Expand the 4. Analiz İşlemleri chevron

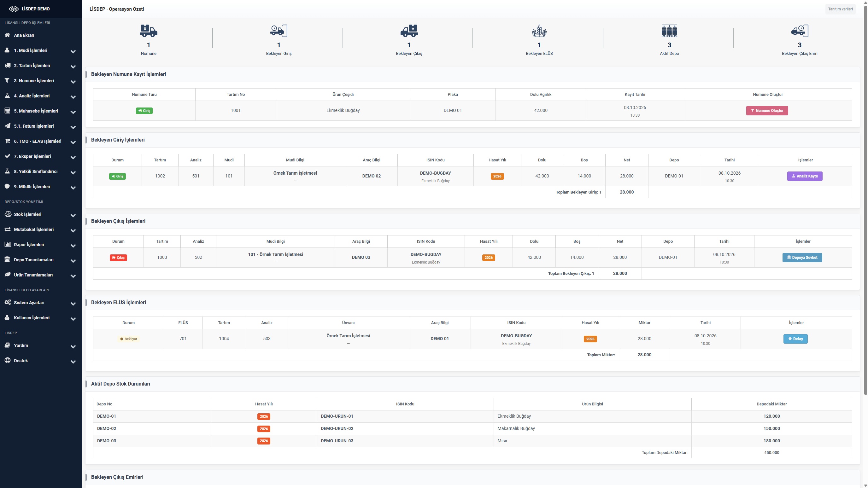coord(73,97)
